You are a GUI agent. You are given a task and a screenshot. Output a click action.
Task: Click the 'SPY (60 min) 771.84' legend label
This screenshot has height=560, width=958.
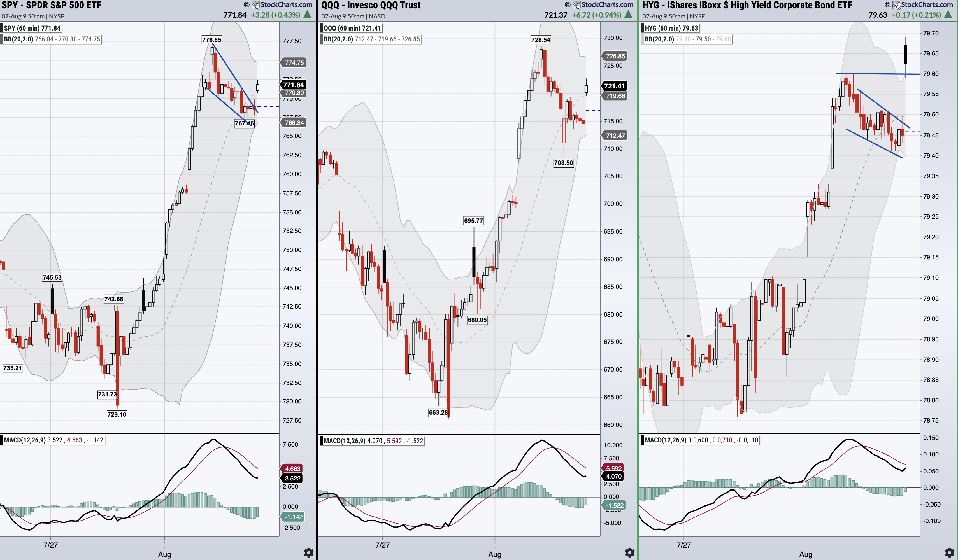31,28
